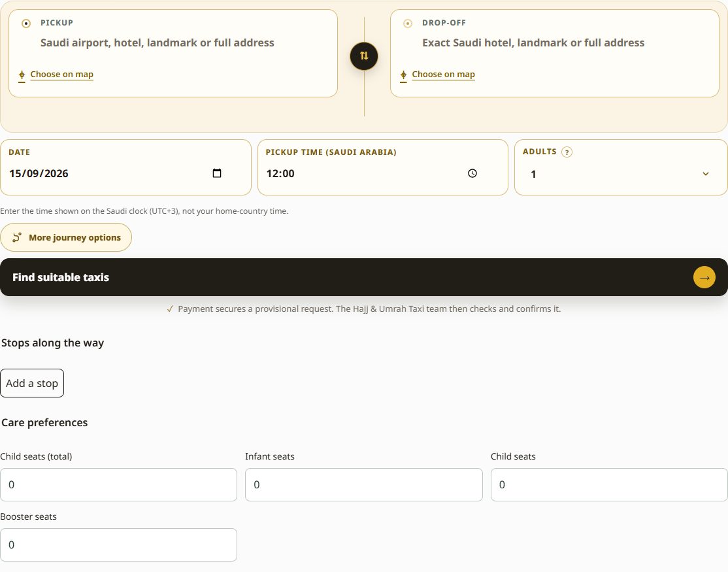Swap pickup and drop-off locations
The image size is (728, 572).
(364, 56)
